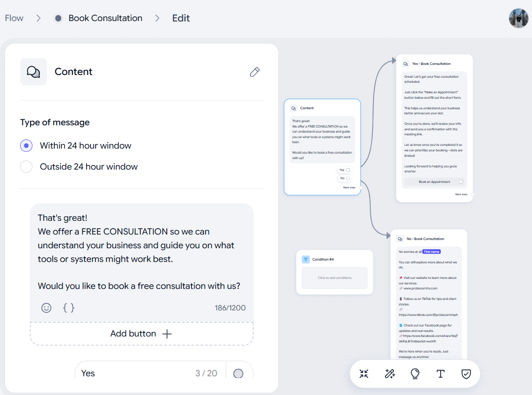Screen dimensions: 532x395
Task: Click the www.probecentrix.com link
Action: pos(420,288)
